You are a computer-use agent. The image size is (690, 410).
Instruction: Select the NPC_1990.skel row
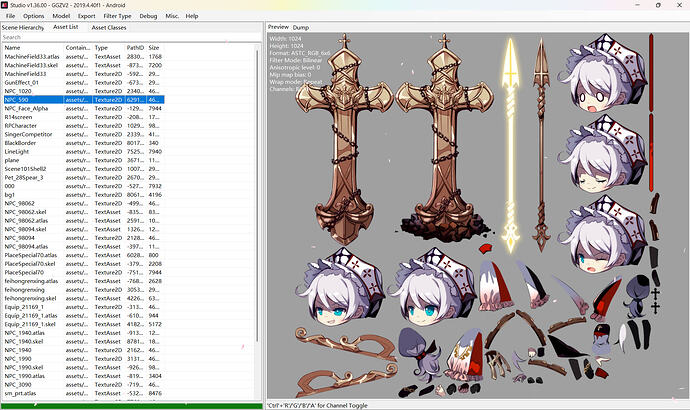(x=84, y=367)
